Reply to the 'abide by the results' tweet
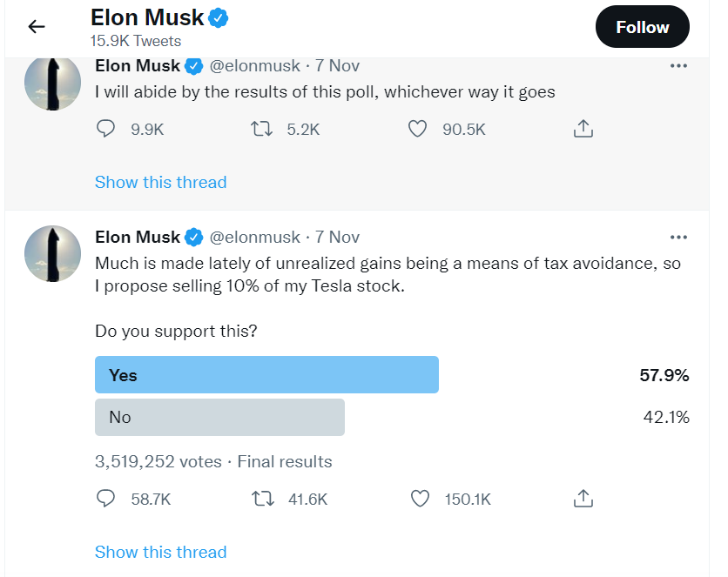 pos(106,129)
